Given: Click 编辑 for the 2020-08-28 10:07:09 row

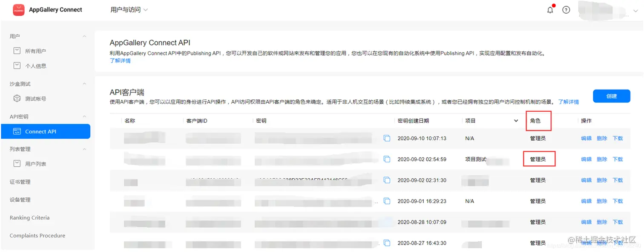Looking at the screenshot, I should (x=586, y=222).
